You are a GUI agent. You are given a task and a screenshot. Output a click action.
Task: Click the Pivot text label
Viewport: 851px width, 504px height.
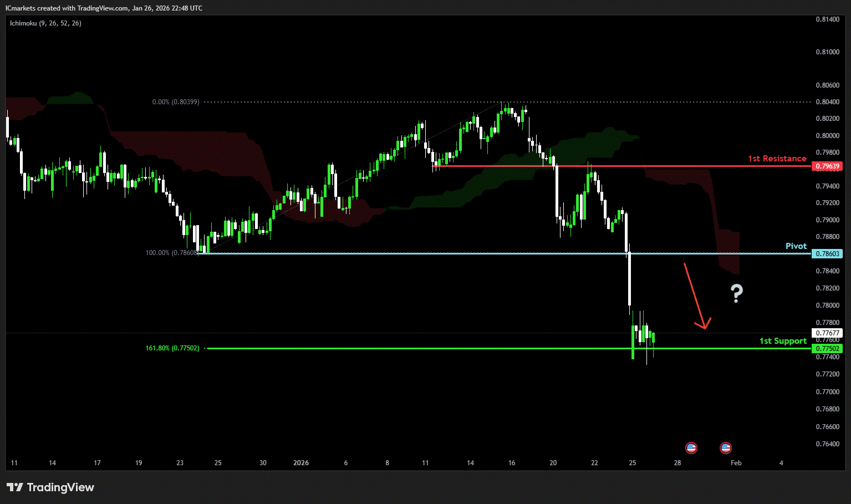click(796, 246)
